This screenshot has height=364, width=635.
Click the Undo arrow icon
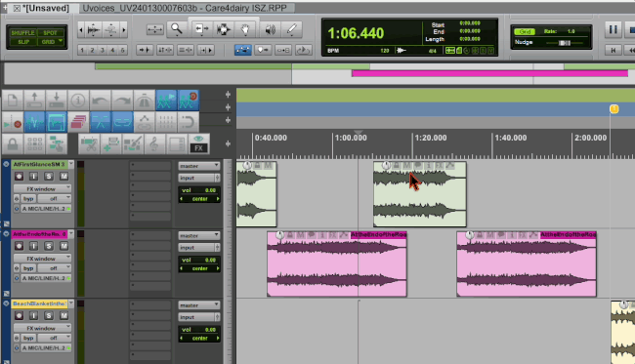pyautogui.click(x=100, y=100)
